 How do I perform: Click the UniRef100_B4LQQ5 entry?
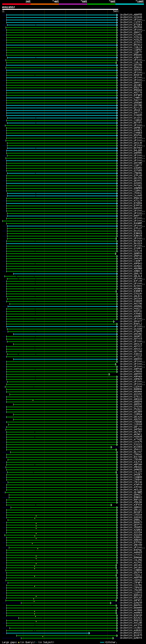click(131, 151)
